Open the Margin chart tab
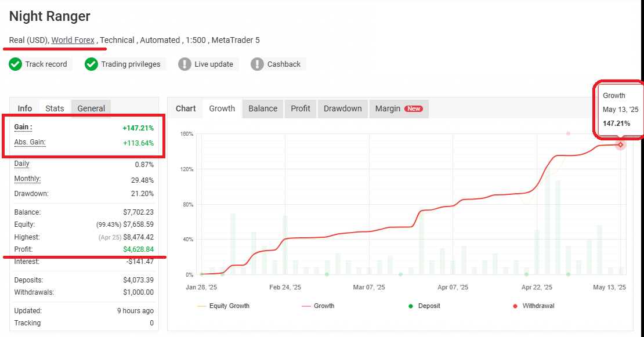644x337 pixels. coord(399,108)
